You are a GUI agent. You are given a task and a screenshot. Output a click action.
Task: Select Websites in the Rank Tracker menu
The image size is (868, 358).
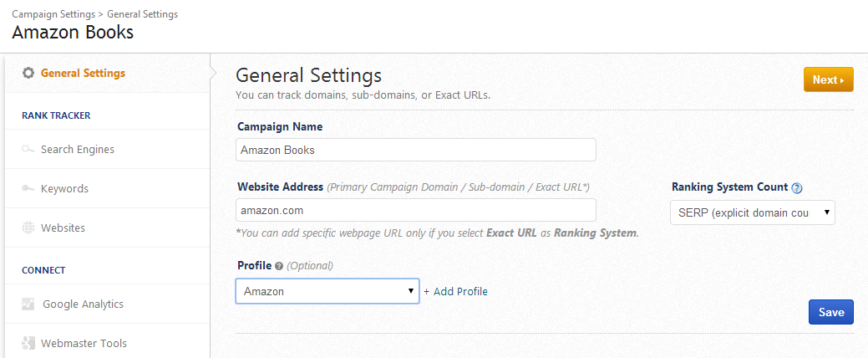click(63, 228)
